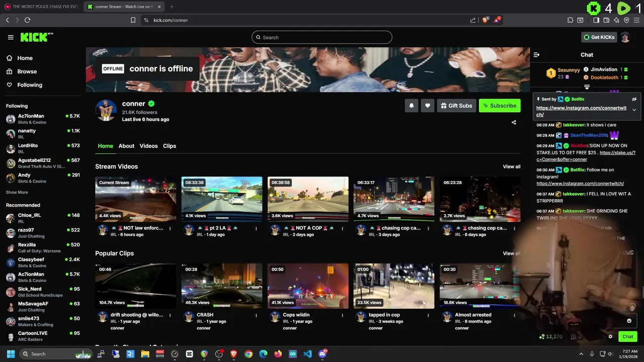Open LordHito channel in Following list
Viewport: 644px width, 362px height.
43,148
